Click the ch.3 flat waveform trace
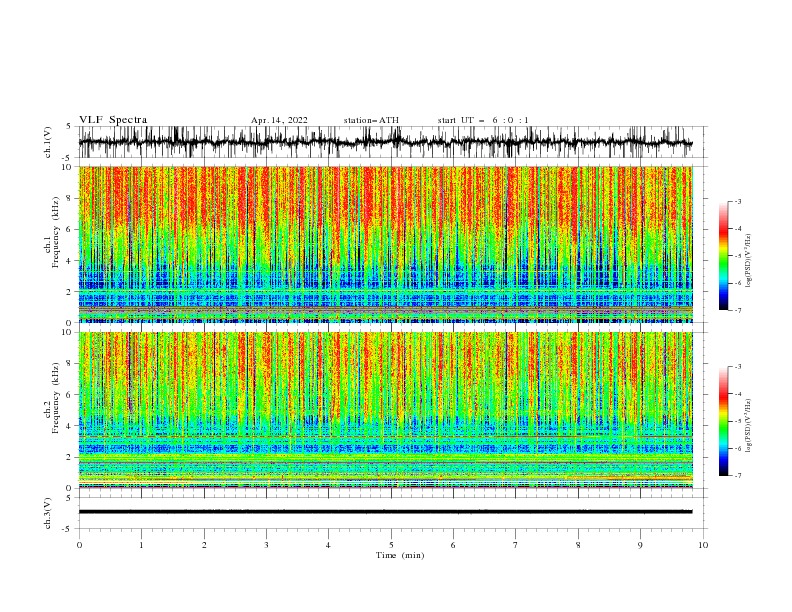Viewport: 792px width, 612px height. [386, 512]
